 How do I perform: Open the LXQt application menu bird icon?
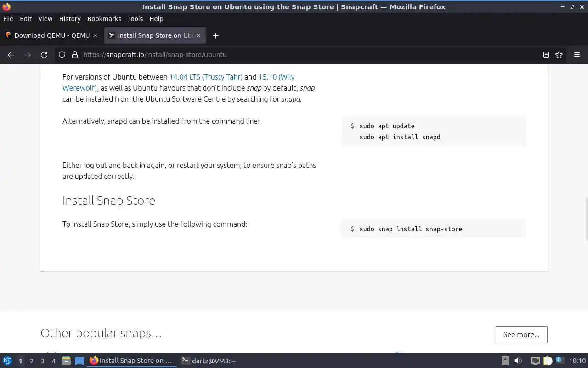point(7,361)
